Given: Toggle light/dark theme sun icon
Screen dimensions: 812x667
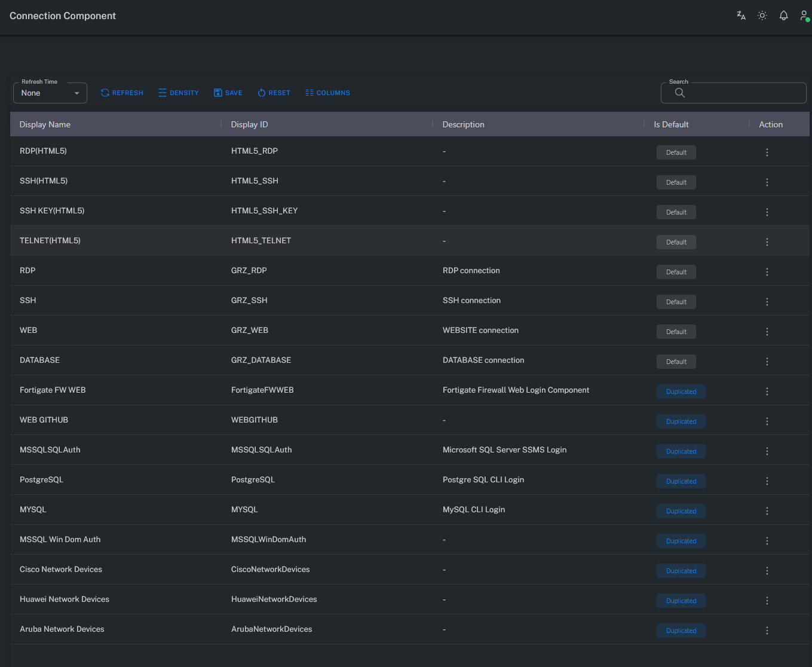Looking at the screenshot, I should 762,16.
